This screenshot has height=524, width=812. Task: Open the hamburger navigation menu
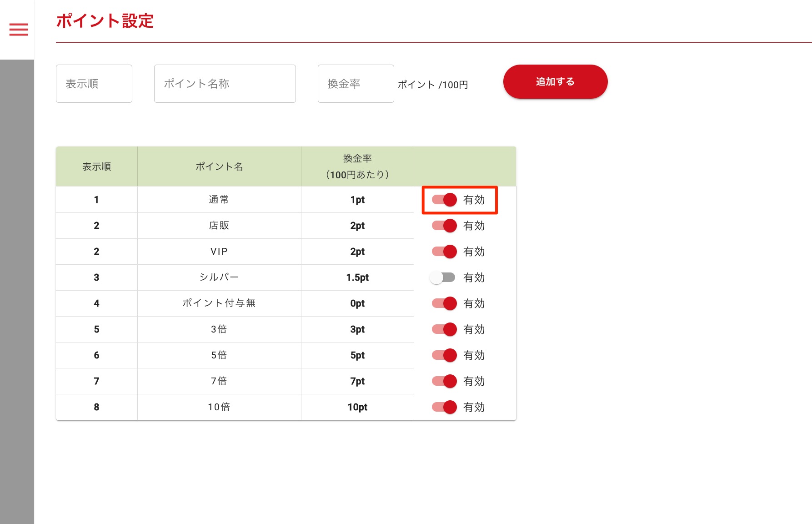click(19, 30)
